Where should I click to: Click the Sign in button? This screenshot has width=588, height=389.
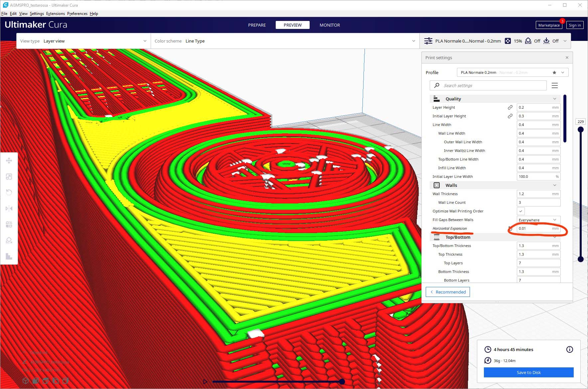(x=575, y=25)
